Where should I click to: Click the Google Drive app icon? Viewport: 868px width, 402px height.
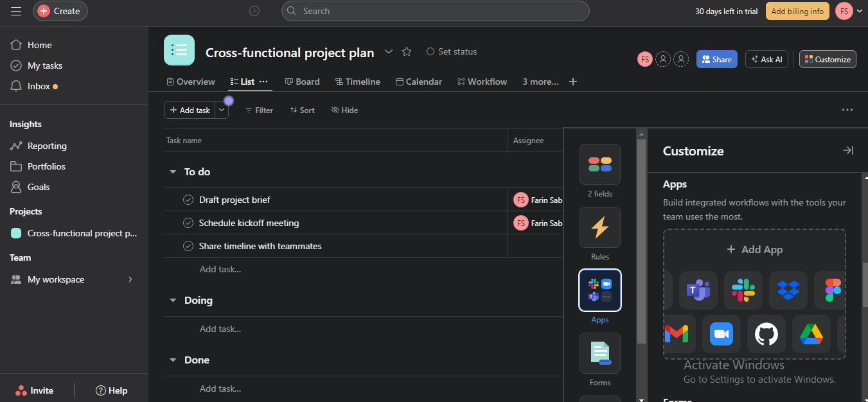(811, 334)
